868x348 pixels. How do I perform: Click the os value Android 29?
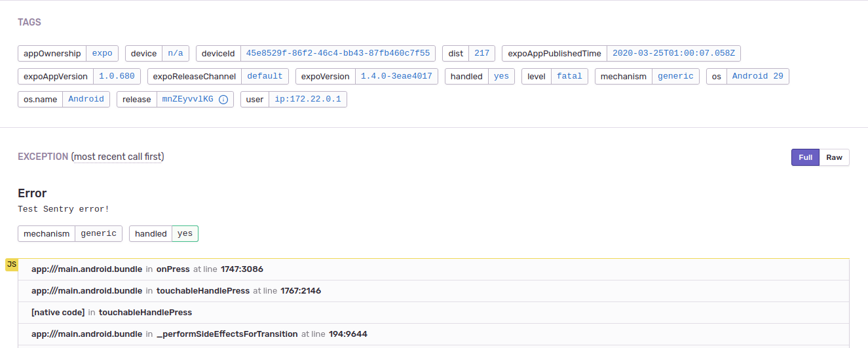(x=757, y=77)
